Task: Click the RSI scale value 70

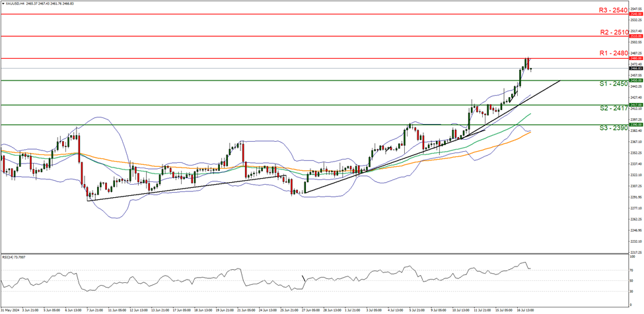Action: [x=632, y=271]
